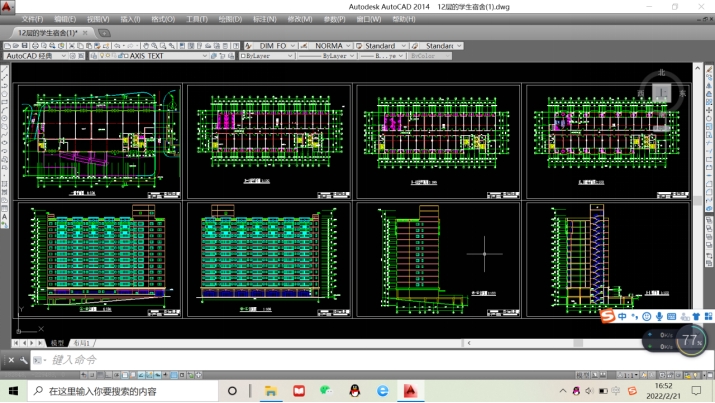The height and width of the screenshot is (403, 715).
Task: Open the 文件(F) menu
Action: point(32,19)
